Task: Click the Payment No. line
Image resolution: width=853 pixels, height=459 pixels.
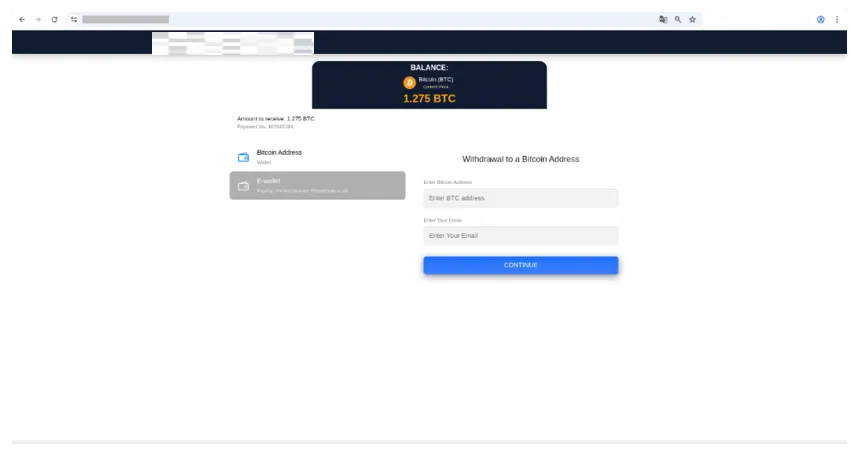Action: click(x=265, y=127)
